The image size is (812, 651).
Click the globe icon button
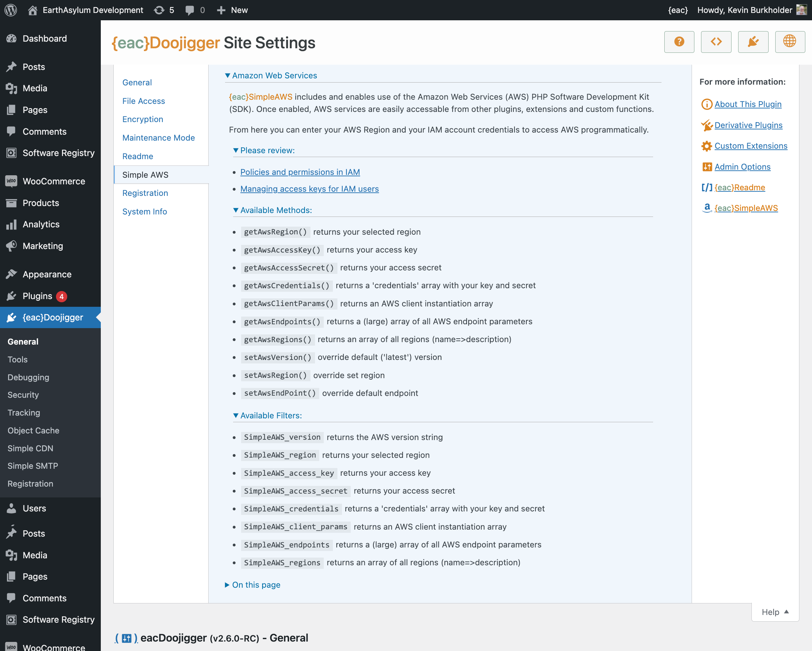point(789,42)
